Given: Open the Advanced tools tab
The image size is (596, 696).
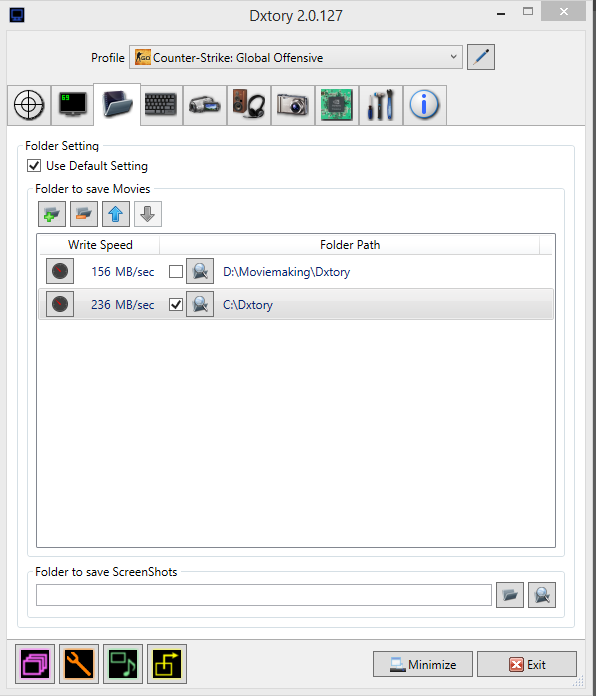Looking at the screenshot, I should coord(380,105).
